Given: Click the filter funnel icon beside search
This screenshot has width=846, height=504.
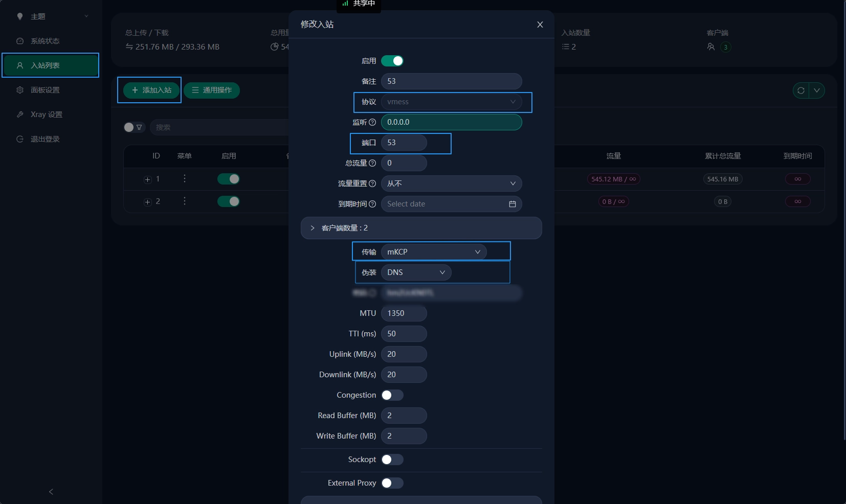Looking at the screenshot, I should pos(139,127).
